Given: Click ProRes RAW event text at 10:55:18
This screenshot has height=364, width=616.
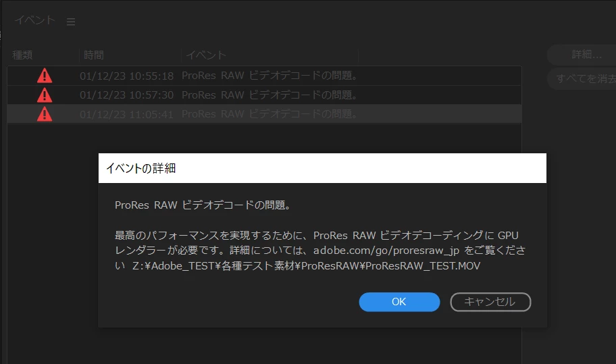Looking at the screenshot, I should point(269,76).
